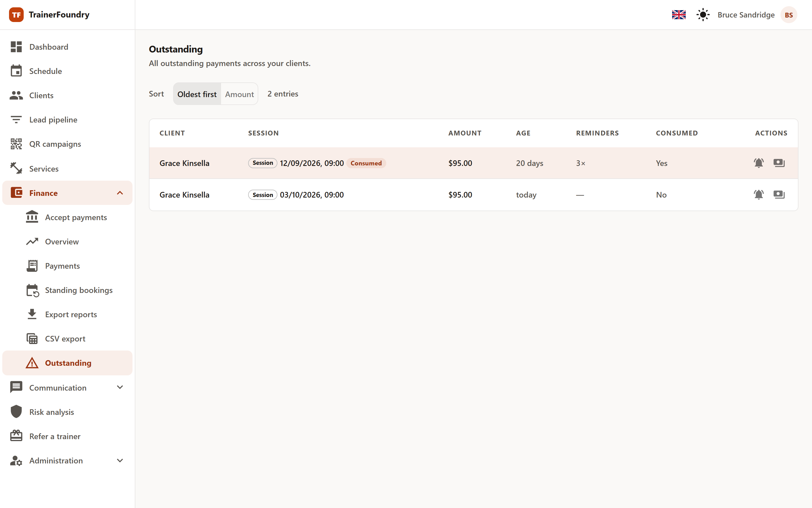This screenshot has width=812, height=508.
Task: Click the Accept payments bank icon
Action: click(x=32, y=217)
